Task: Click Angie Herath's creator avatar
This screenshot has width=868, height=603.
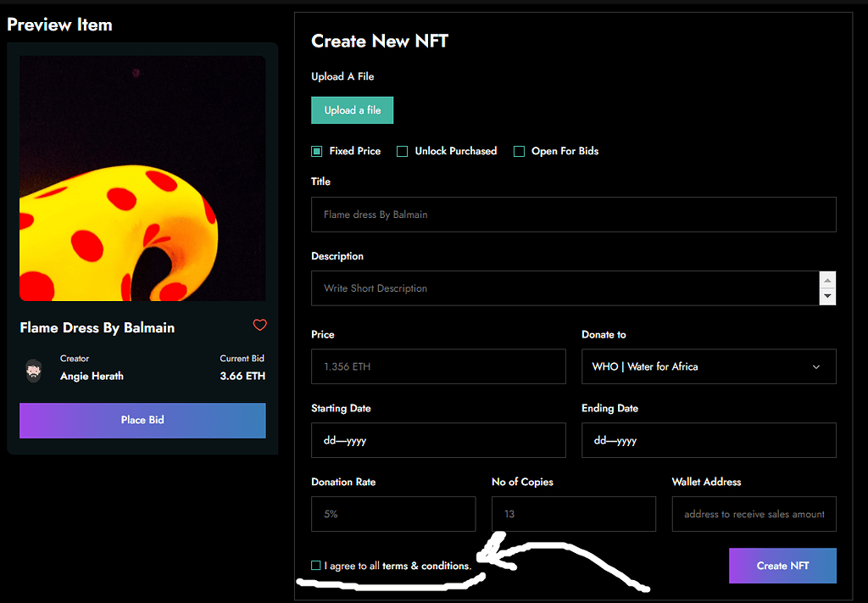Action: tap(34, 371)
